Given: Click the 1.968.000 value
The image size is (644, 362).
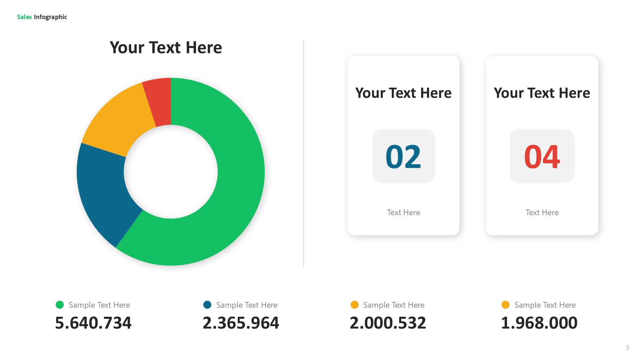Looking at the screenshot, I should click(x=539, y=323).
